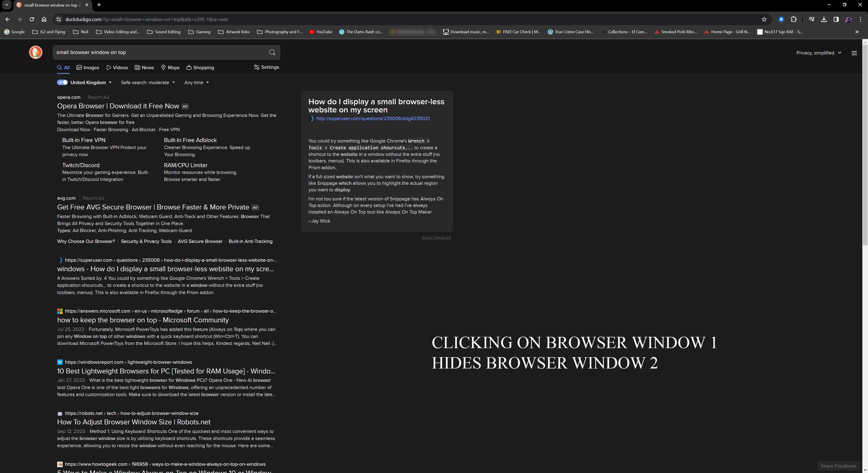Screen dimensions: 868x473
Task: Switch to News results tab
Action: (144, 67)
